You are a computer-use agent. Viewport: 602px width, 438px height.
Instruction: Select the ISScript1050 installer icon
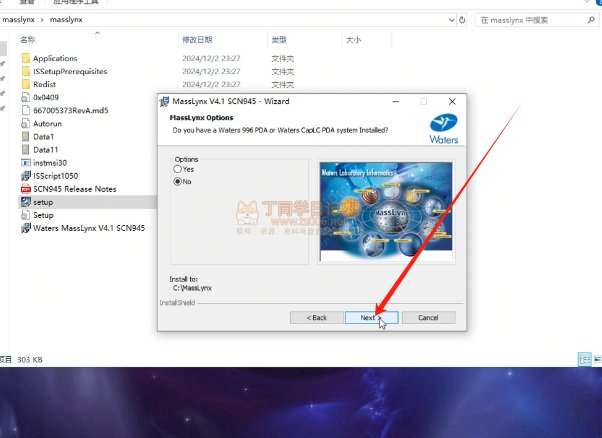(26, 175)
